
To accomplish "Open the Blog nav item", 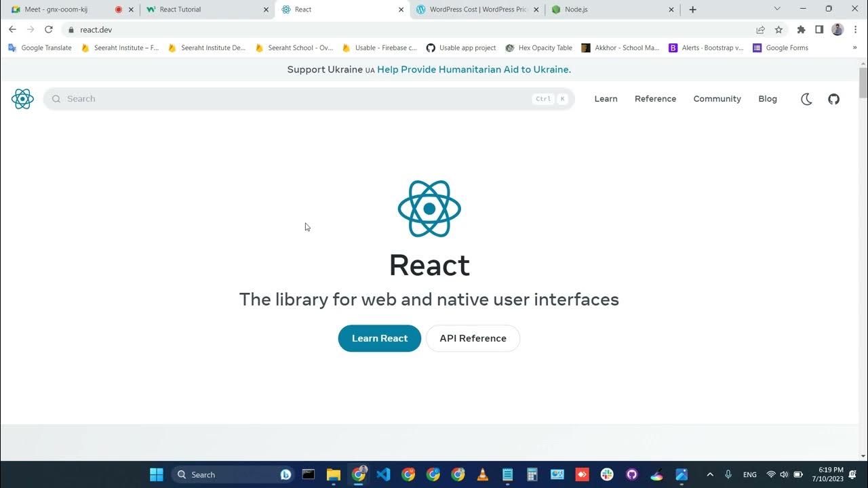I will point(768,99).
